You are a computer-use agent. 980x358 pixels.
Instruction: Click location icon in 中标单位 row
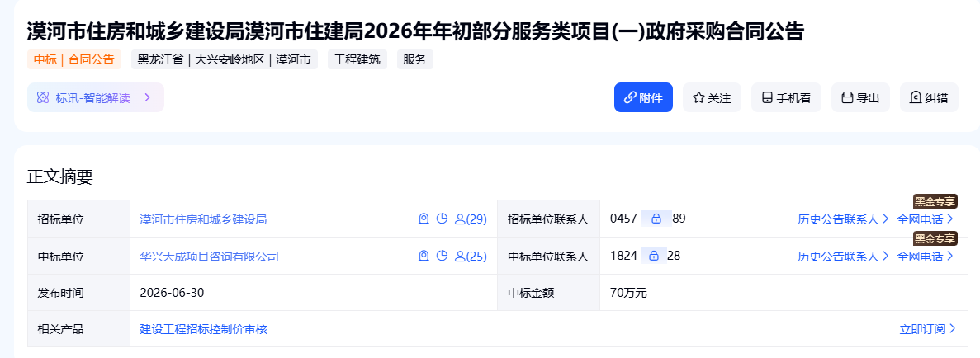tap(424, 256)
